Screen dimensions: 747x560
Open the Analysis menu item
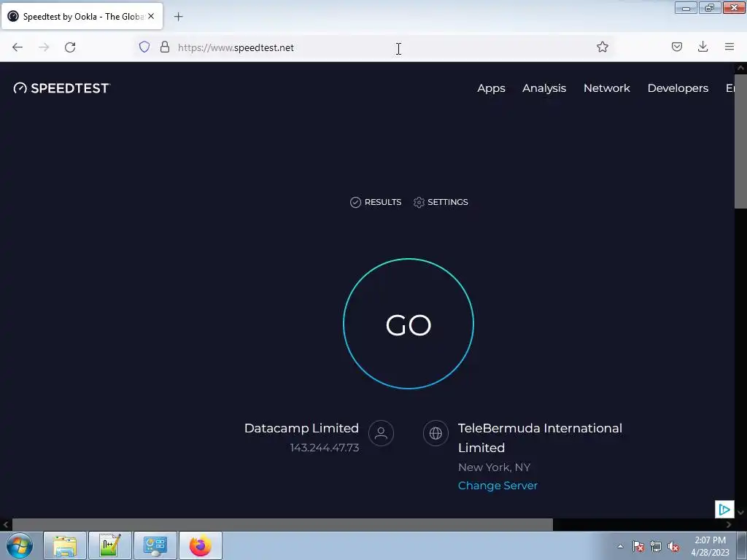point(544,88)
